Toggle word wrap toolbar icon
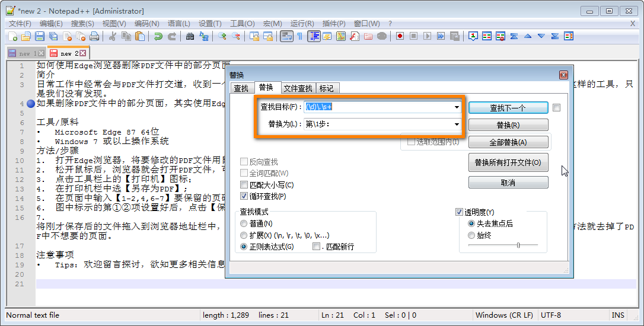This screenshot has height=326, width=644. (286, 36)
